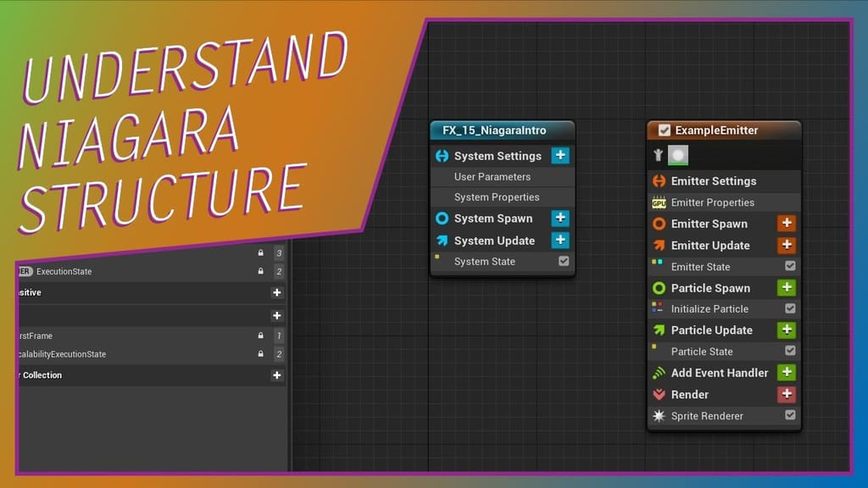Toggle the System State module checkbox

tap(564, 261)
